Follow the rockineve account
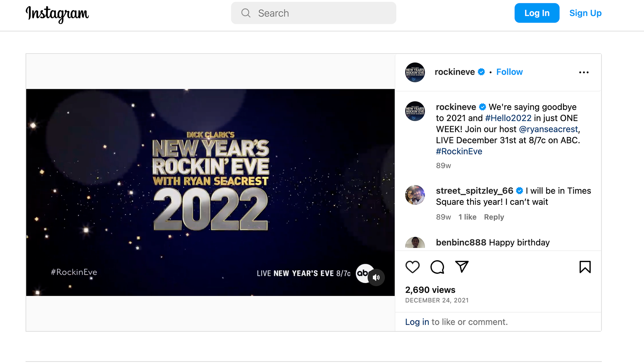The width and height of the screenshot is (644, 364). (x=509, y=72)
